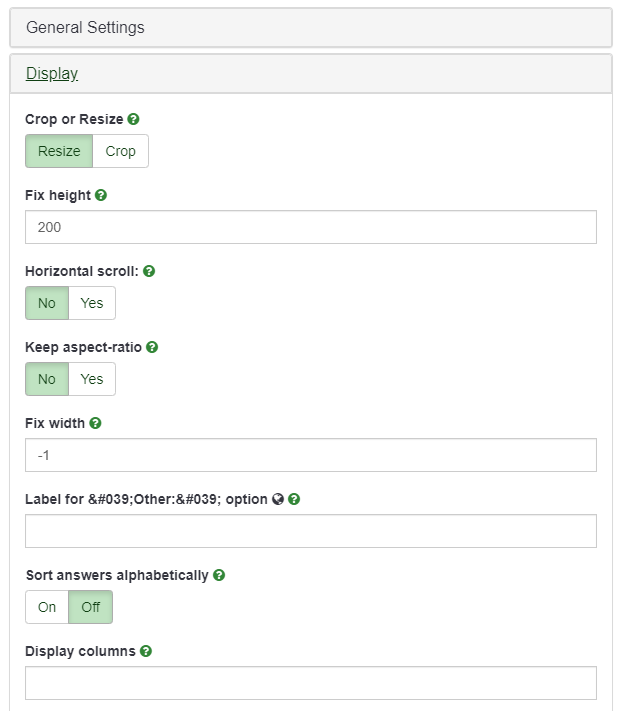621x711 pixels.
Task: Collapse the Display section header
Action: click(x=52, y=74)
